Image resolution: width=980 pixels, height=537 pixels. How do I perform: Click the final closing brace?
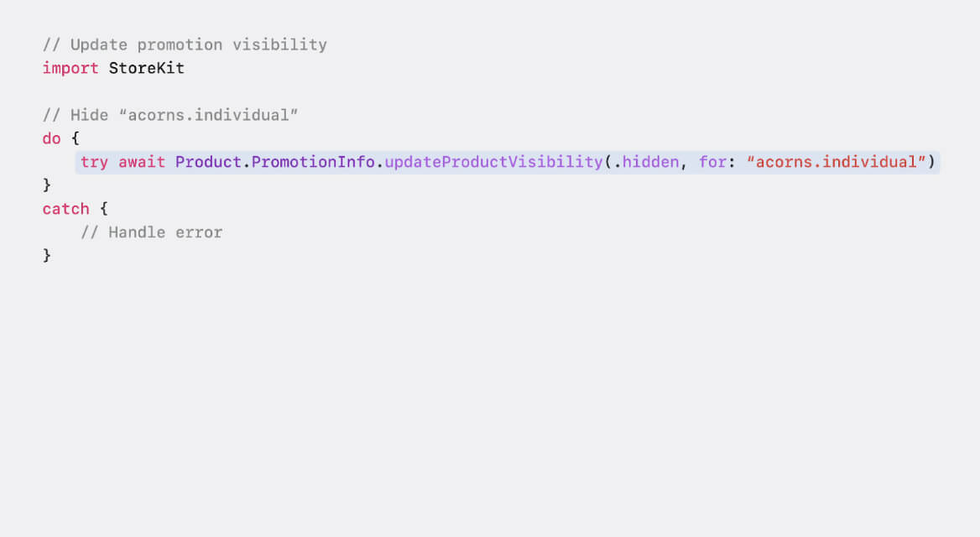click(x=47, y=256)
